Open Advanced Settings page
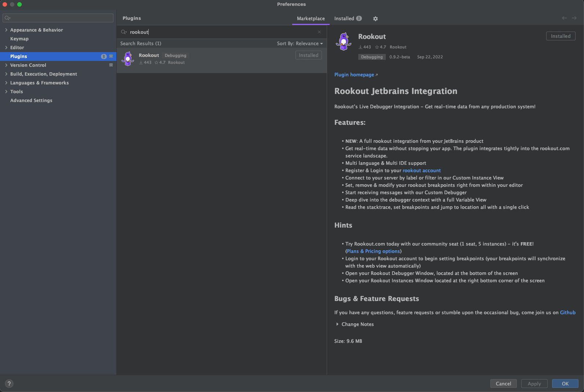The width and height of the screenshot is (584, 392). [31, 100]
